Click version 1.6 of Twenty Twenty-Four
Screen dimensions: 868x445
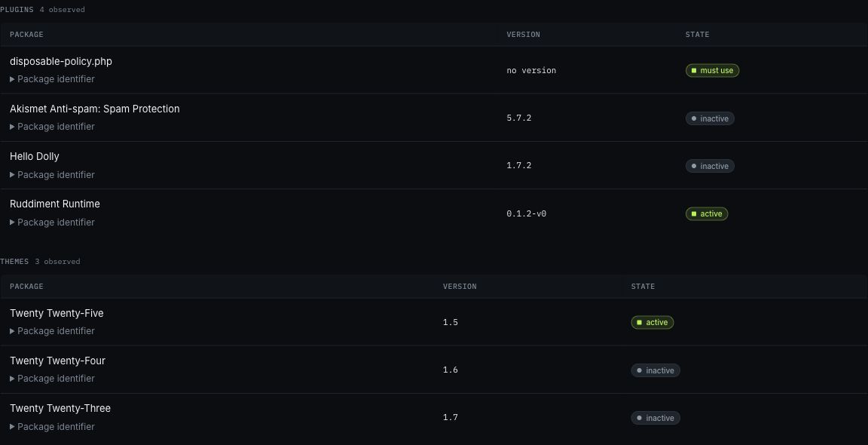pos(450,370)
